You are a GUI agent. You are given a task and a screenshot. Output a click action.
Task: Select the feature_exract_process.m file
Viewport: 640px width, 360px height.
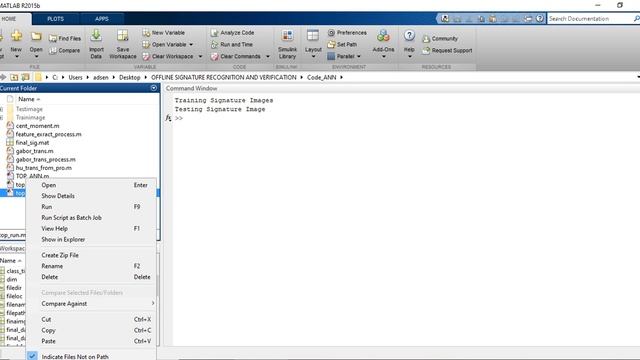coord(48,134)
